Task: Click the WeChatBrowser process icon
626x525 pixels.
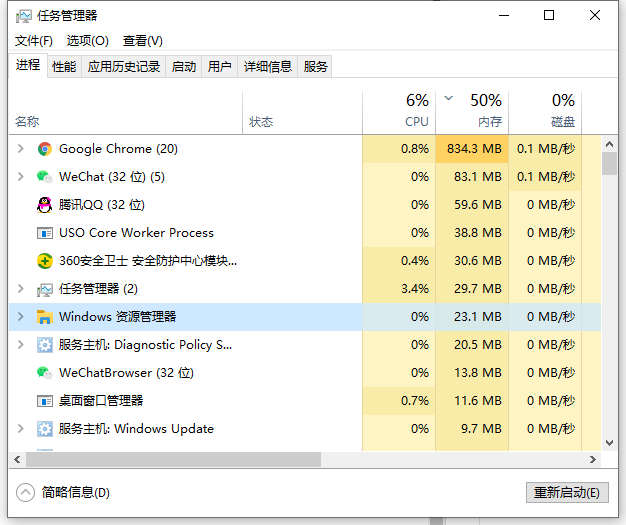Action: (x=44, y=373)
